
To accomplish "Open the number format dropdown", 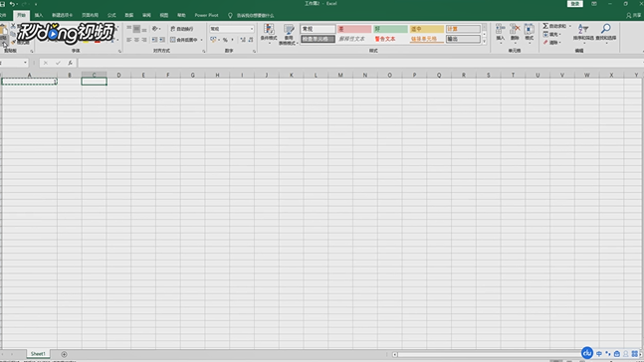I will point(252,29).
